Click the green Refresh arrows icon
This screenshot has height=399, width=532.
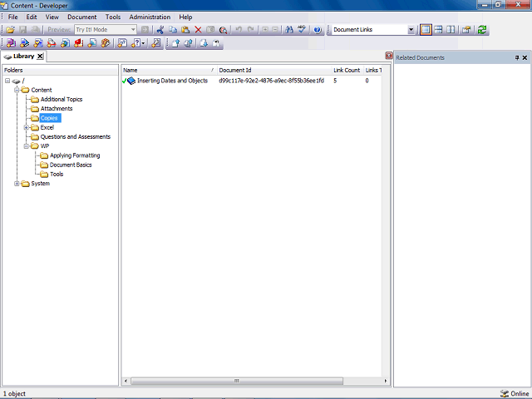(482, 30)
